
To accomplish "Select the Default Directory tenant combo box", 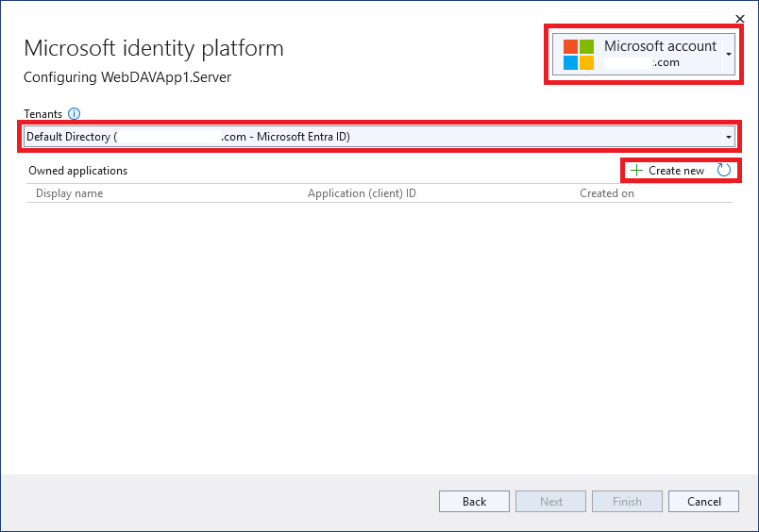I will point(379,137).
